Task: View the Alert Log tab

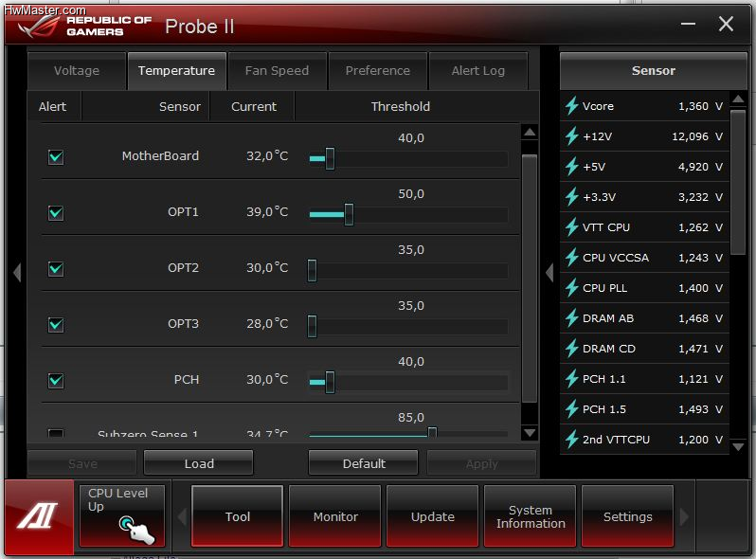Action: (477, 71)
